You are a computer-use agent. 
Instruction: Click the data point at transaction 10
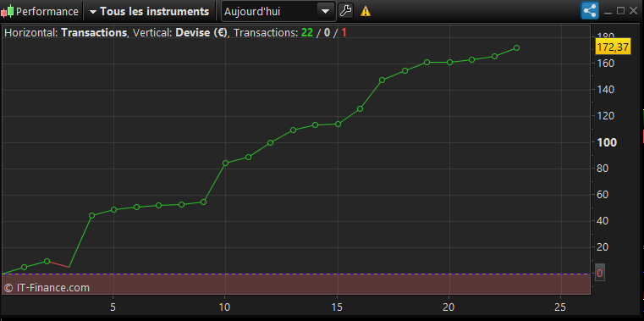[225, 163]
